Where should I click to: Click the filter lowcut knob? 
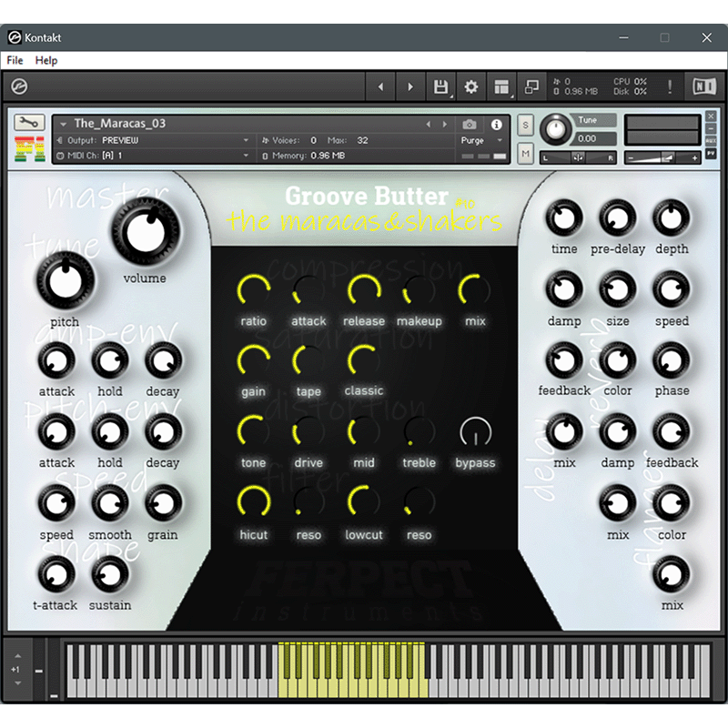(x=364, y=502)
